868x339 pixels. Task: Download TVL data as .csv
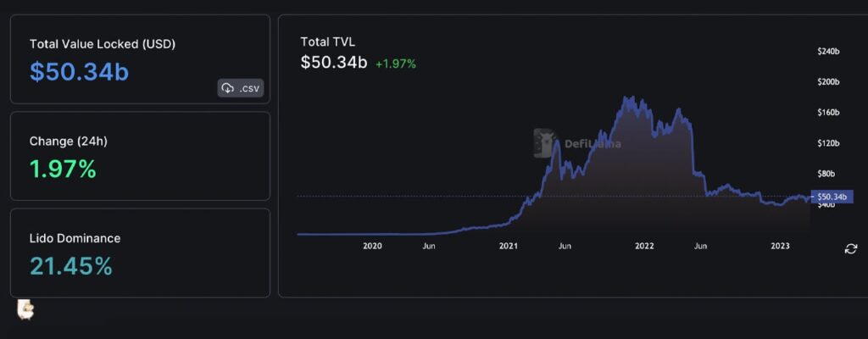pyautogui.click(x=241, y=87)
